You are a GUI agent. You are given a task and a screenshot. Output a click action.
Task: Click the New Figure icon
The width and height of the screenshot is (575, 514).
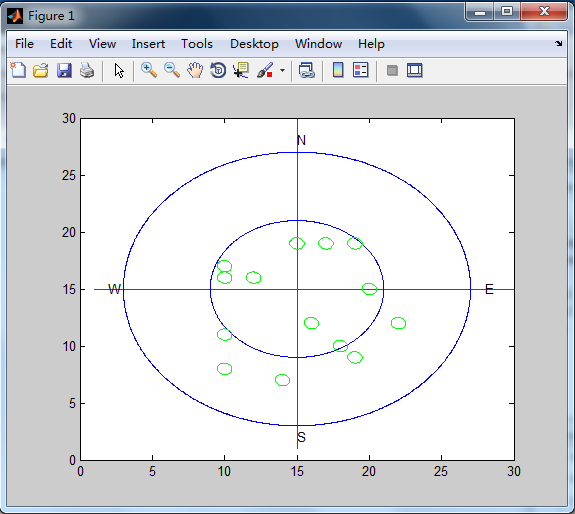pyautogui.click(x=18, y=70)
